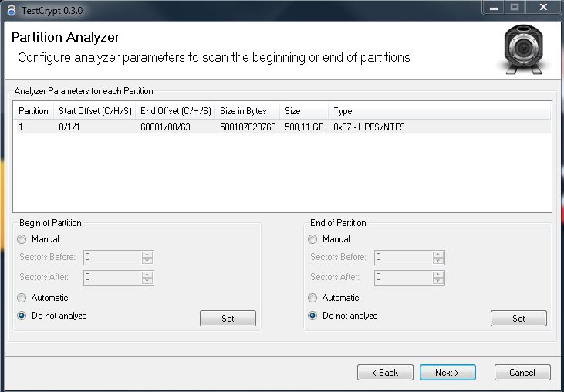Click the 500,11 GB size cell

(x=304, y=127)
